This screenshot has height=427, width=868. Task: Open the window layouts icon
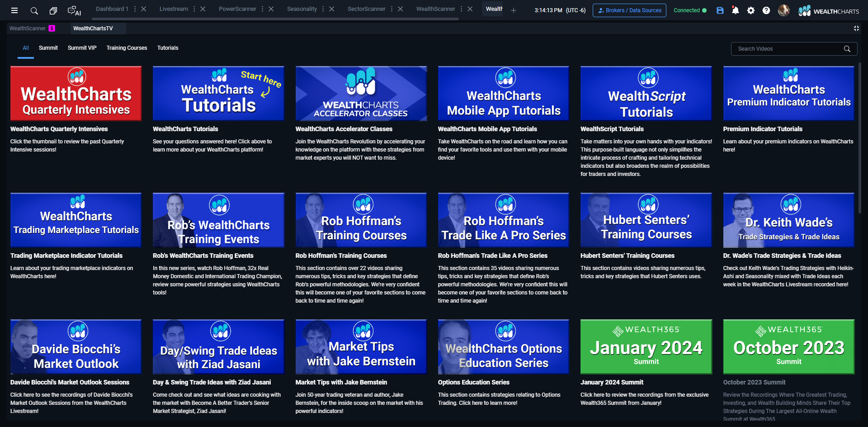pyautogui.click(x=53, y=10)
